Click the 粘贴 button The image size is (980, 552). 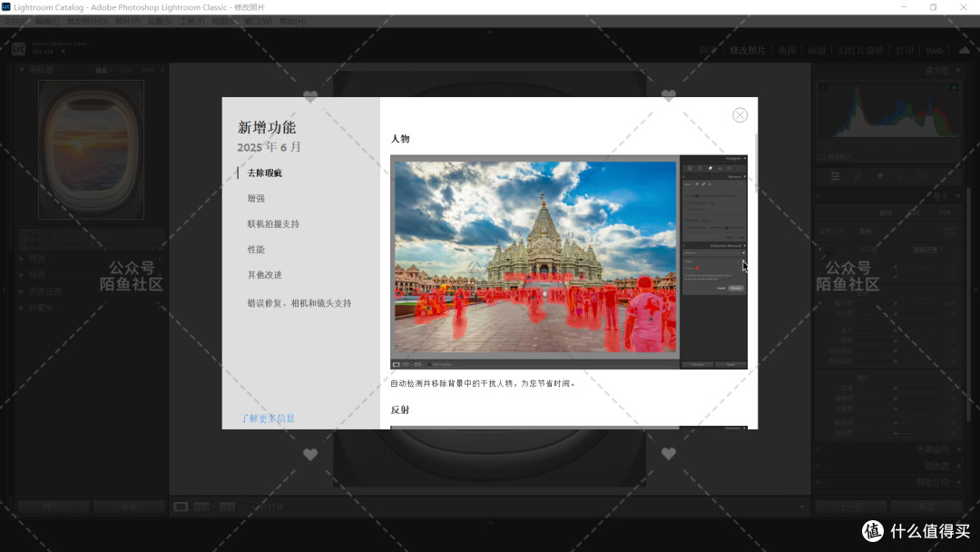[x=130, y=507]
